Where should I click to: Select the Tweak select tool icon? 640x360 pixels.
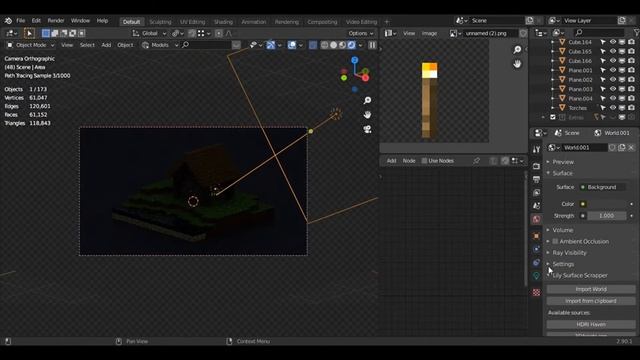tap(29, 33)
